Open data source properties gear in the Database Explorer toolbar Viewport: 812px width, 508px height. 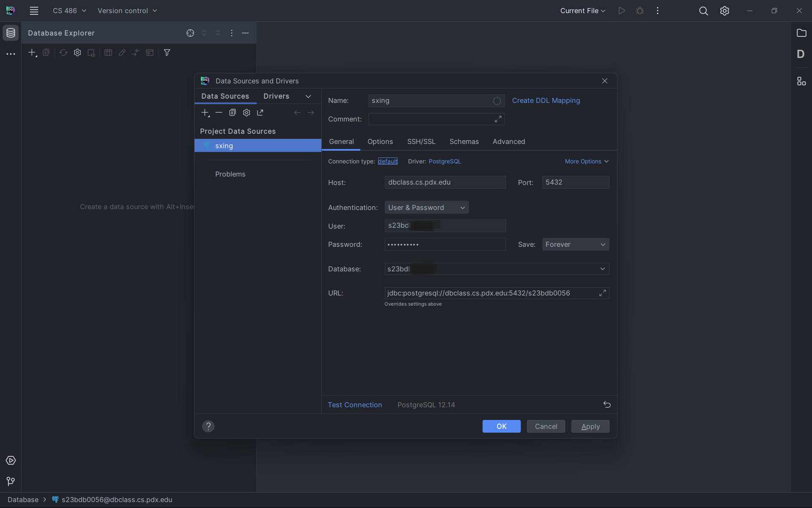click(77, 52)
